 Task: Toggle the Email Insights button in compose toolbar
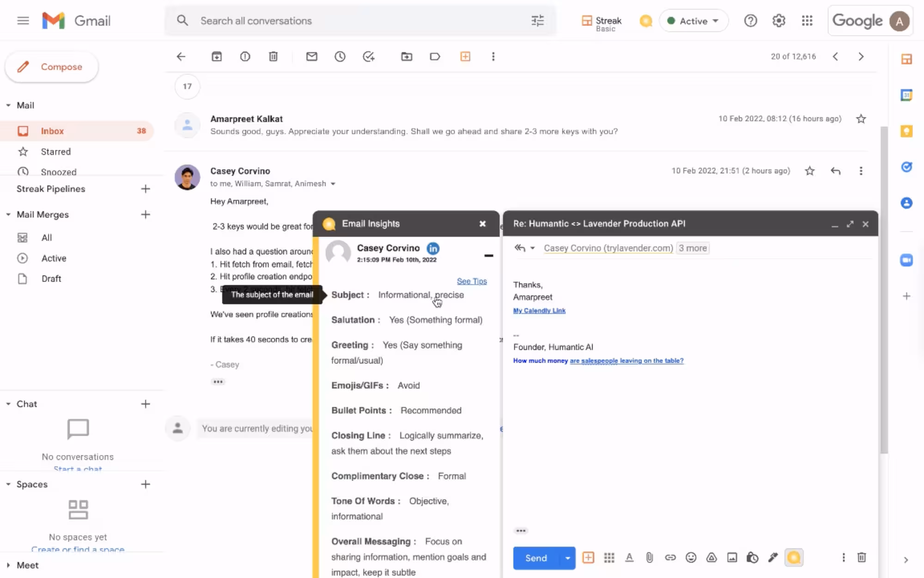794,558
